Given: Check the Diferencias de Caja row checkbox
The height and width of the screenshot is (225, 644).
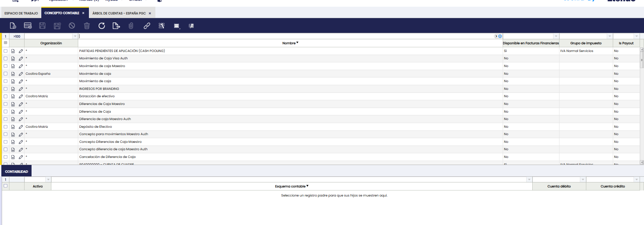Looking at the screenshot, I should pyautogui.click(x=5, y=112).
